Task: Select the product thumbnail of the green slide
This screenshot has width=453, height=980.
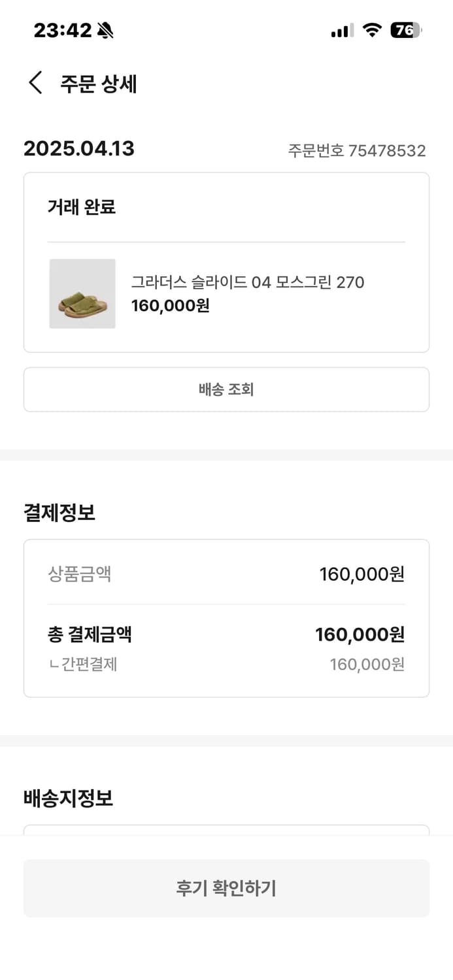Action: (x=82, y=294)
